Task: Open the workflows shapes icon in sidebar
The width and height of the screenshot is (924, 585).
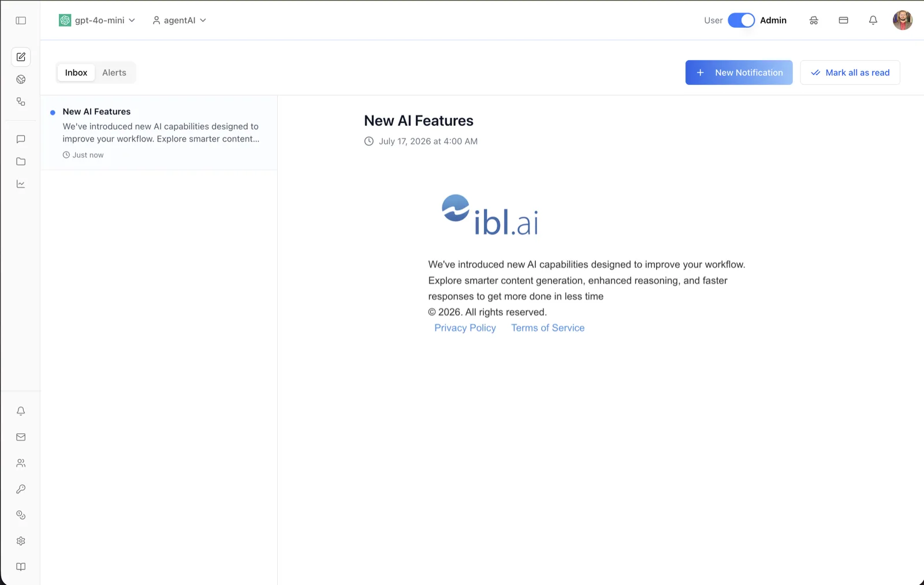Action: point(21,102)
